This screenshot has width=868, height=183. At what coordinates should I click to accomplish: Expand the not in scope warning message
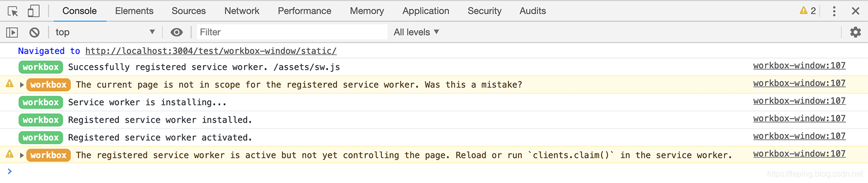point(22,85)
